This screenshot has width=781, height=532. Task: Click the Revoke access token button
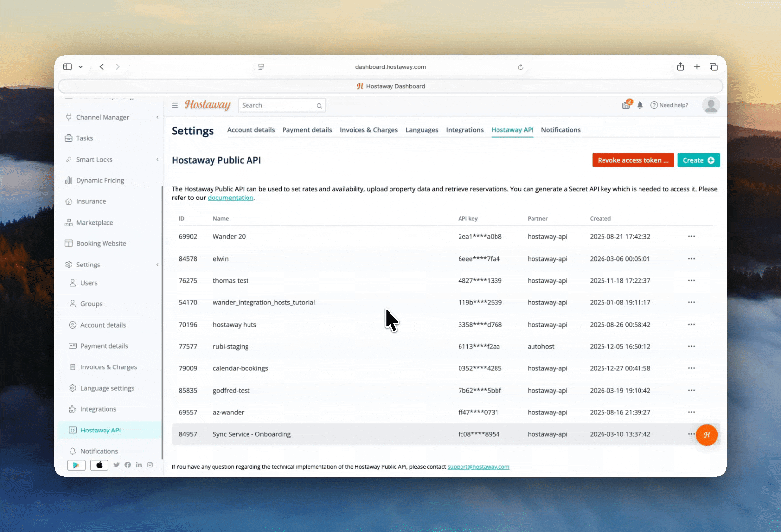(x=633, y=160)
